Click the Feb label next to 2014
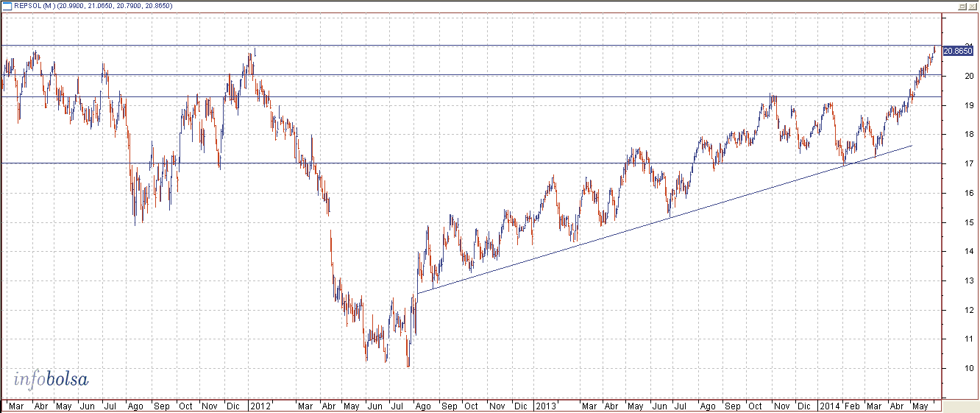 click(852, 406)
